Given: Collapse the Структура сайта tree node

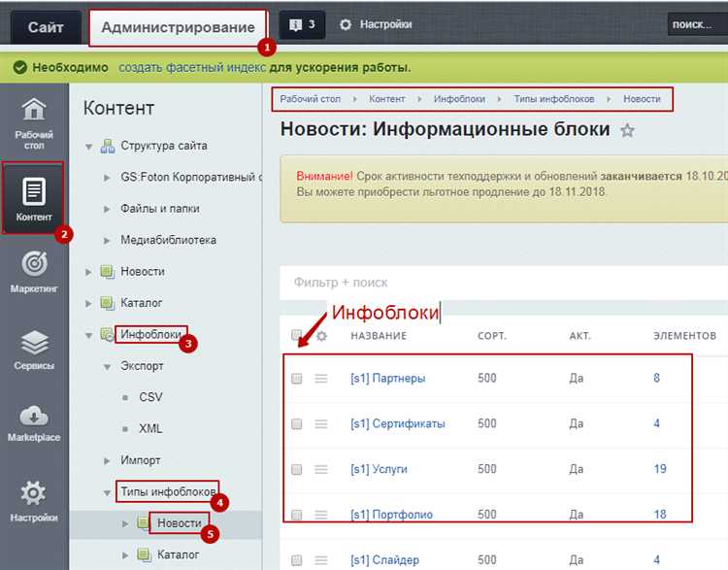Looking at the screenshot, I should coord(88,147).
